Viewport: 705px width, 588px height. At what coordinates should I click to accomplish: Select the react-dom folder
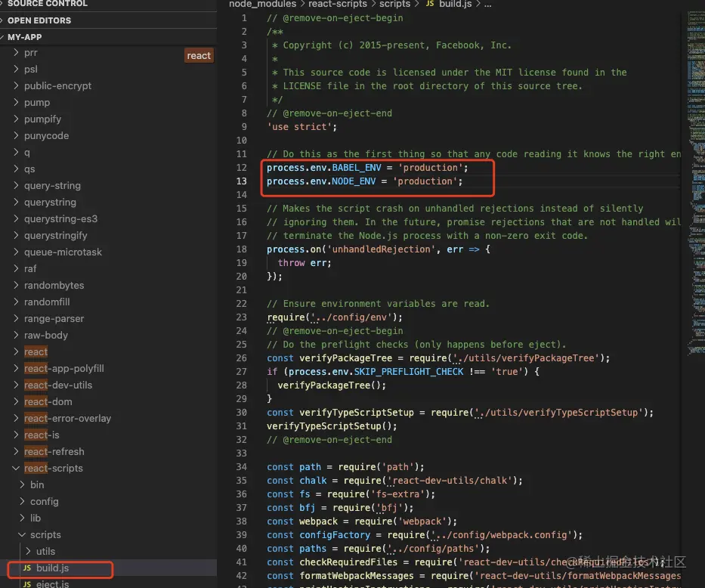pyautogui.click(x=48, y=401)
